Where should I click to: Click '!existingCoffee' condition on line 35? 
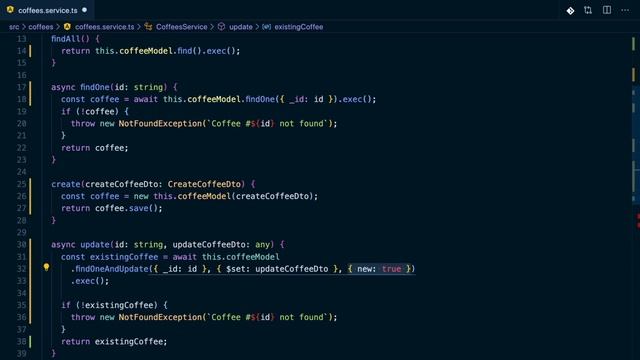tap(116, 305)
